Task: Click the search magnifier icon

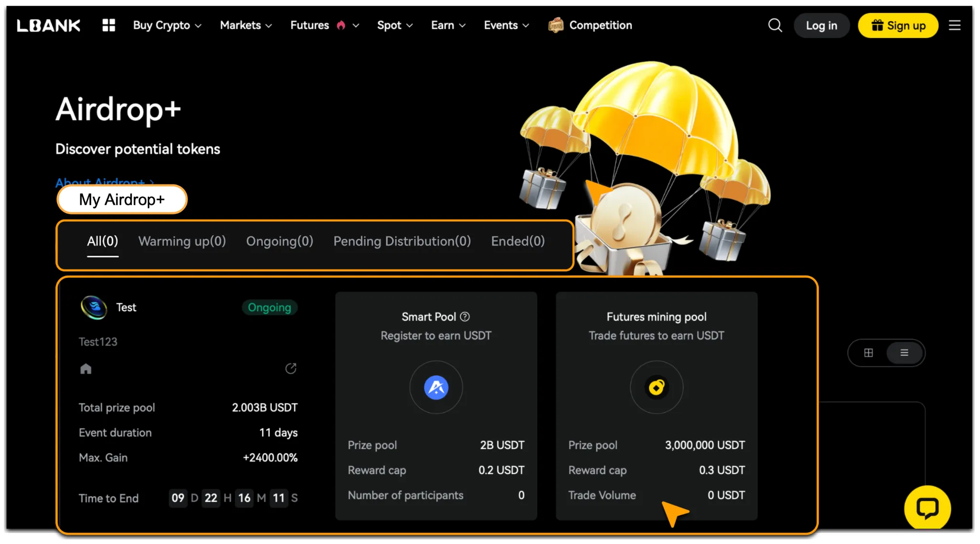Action: pyautogui.click(x=775, y=25)
